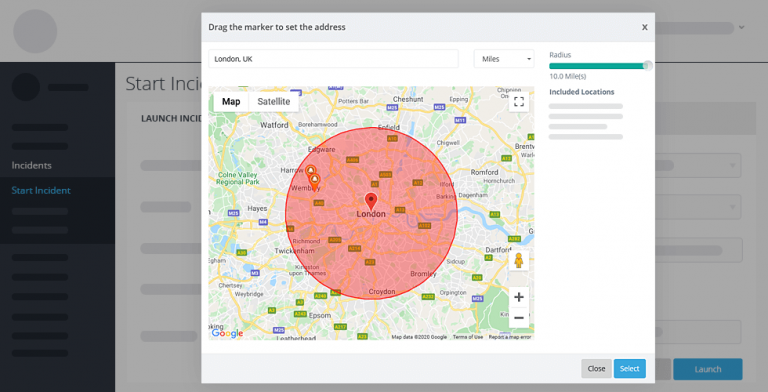The width and height of the screenshot is (768, 392).
Task: Click the Close button
Action: click(596, 368)
